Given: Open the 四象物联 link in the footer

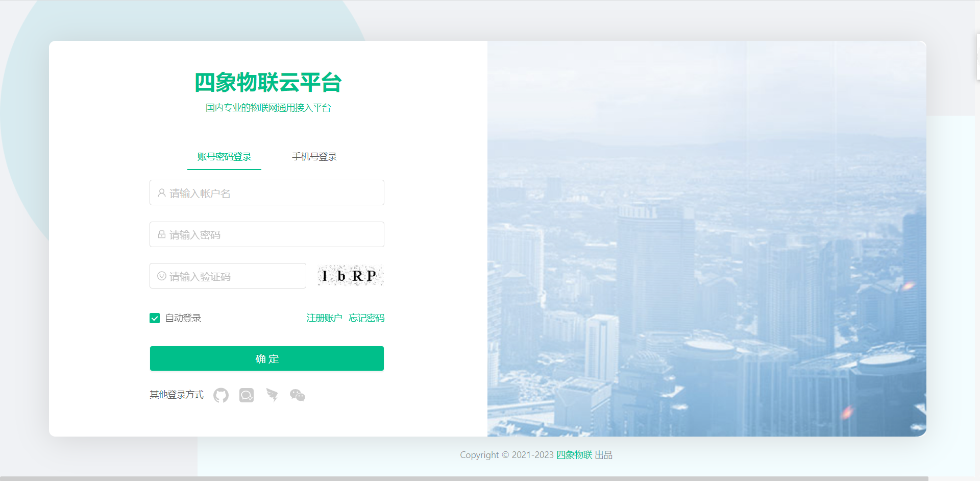Looking at the screenshot, I should coord(574,454).
